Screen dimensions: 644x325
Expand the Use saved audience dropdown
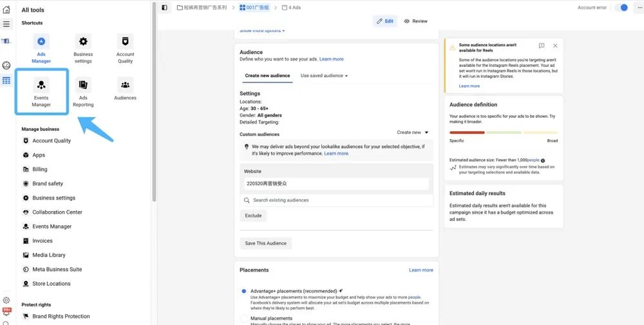(324, 75)
